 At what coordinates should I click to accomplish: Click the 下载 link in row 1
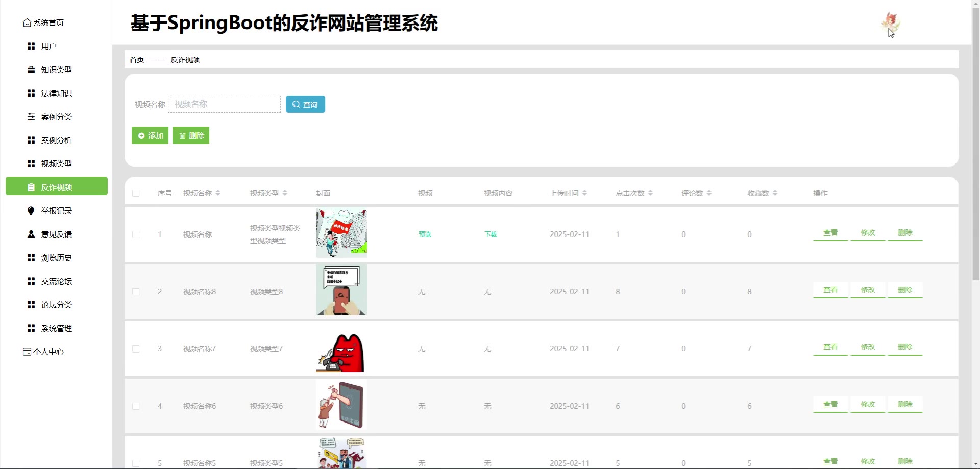491,235
